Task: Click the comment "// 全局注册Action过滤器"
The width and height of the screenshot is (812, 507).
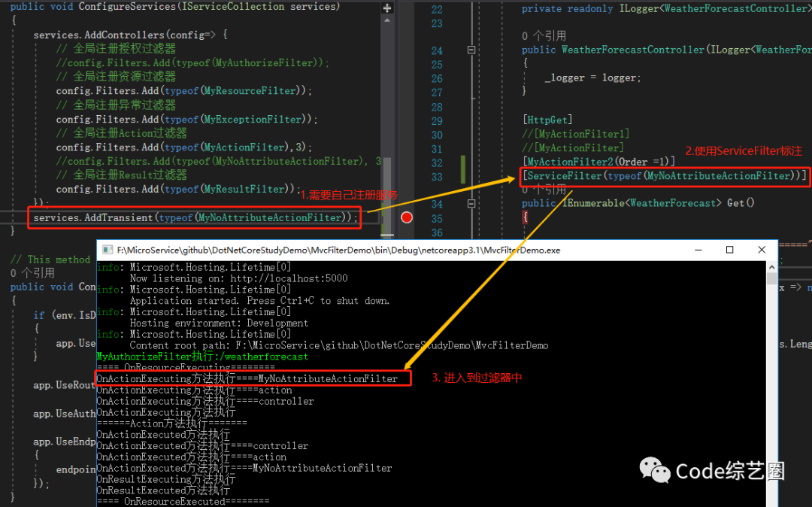Action: click(x=122, y=133)
